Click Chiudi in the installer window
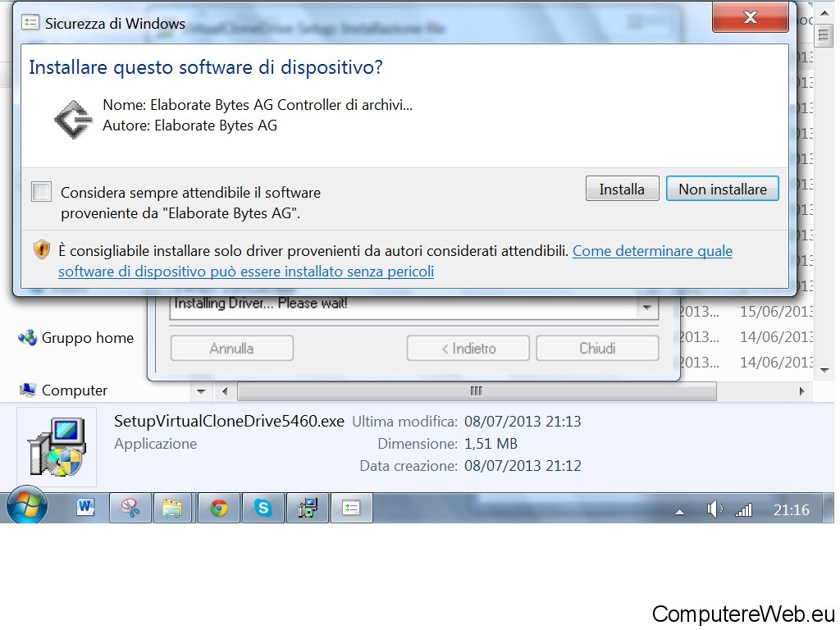Viewport: 840px width, 630px height. (597, 348)
